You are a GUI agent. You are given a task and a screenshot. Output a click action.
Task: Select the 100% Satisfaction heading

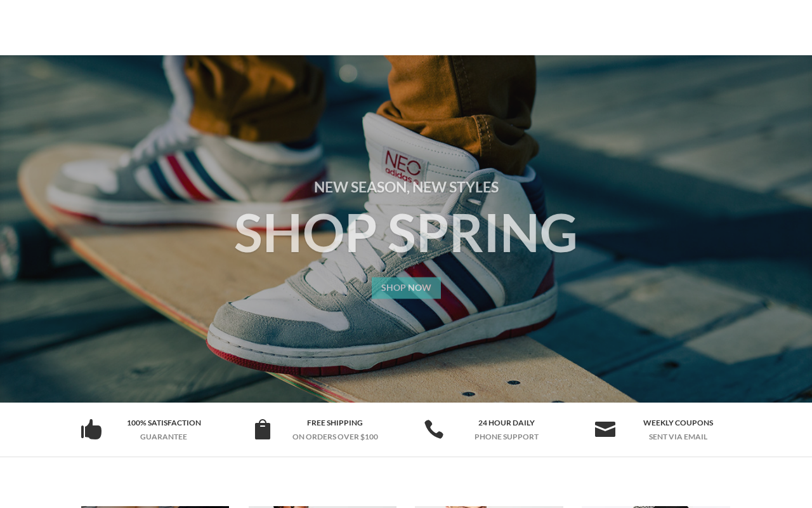(164, 423)
